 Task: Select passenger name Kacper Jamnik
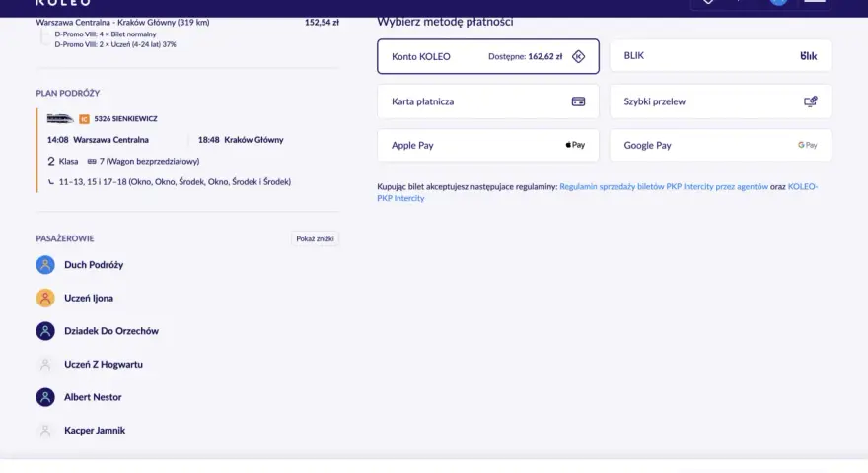pyautogui.click(x=95, y=431)
